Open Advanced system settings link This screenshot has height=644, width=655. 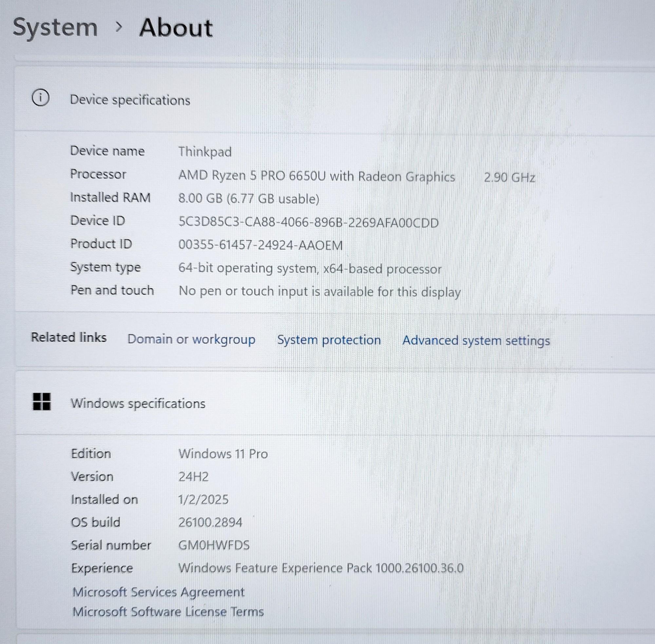point(476,340)
